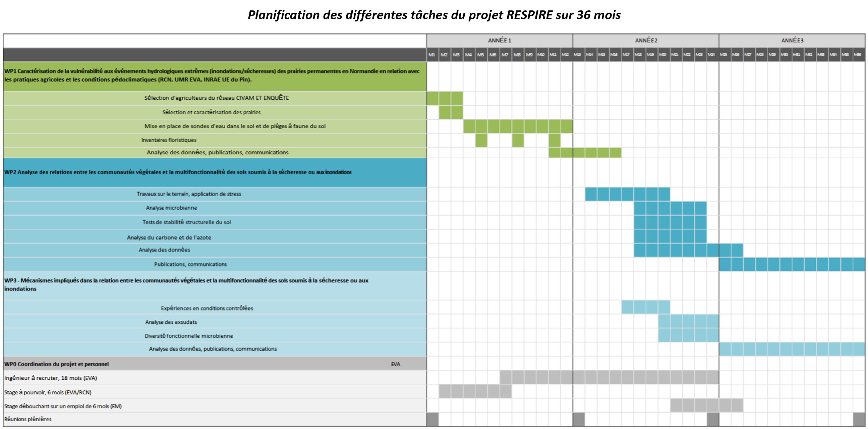Viewport: 868px width, 429px height.
Task: Select row Stage à pourvoir, 6 mois (EVA/RCN)
Action: 215,392
